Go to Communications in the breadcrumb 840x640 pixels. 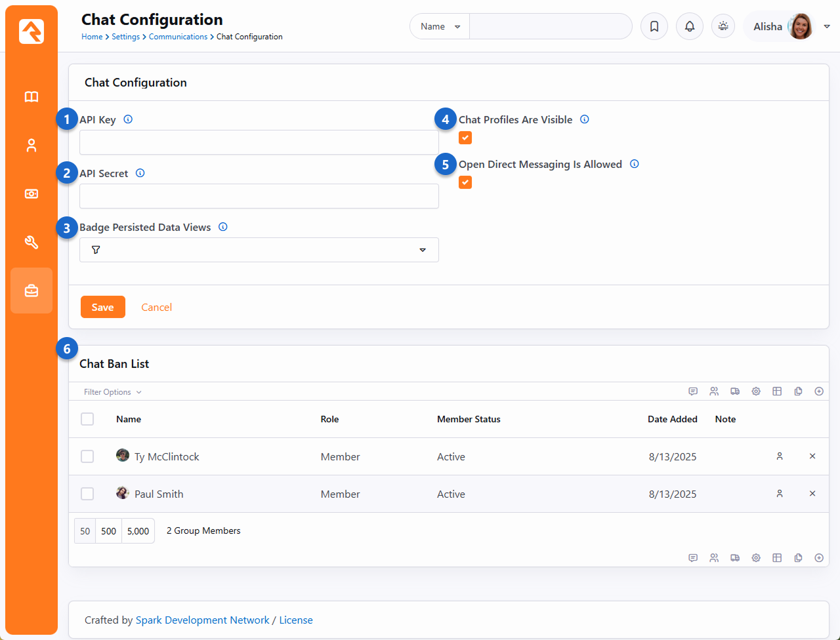(178, 37)
